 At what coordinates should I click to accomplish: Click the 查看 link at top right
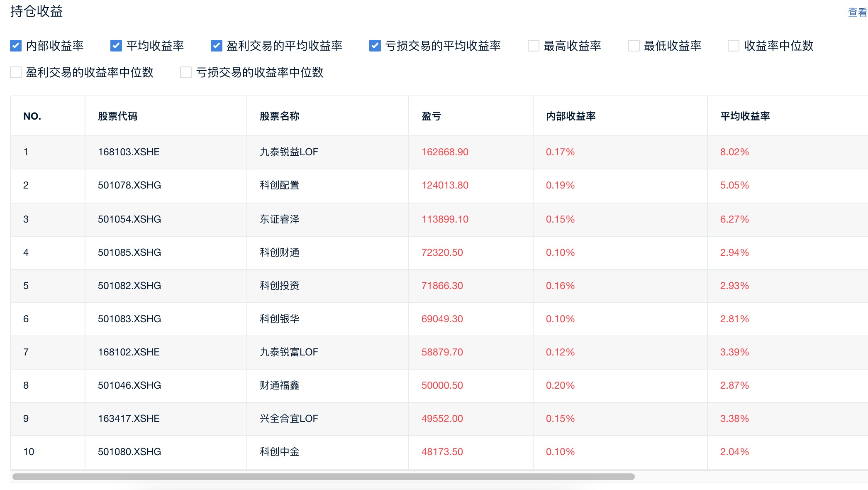click(857, 12)
